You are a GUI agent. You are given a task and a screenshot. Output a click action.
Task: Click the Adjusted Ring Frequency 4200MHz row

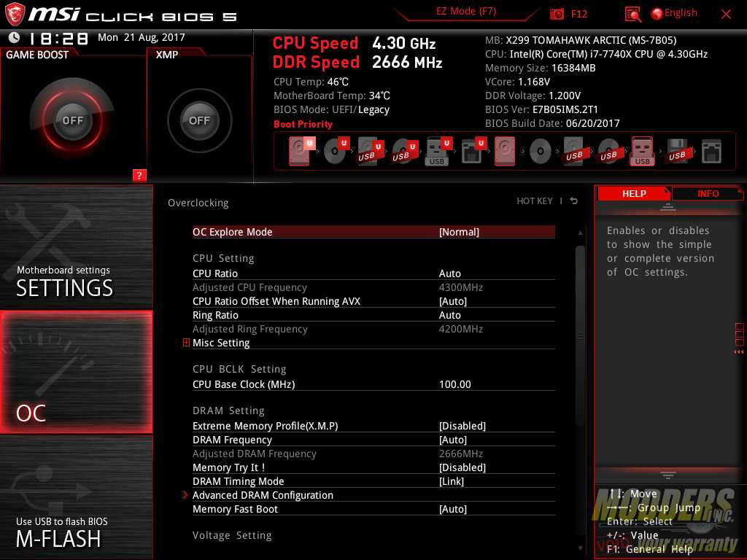click(373, 329)
